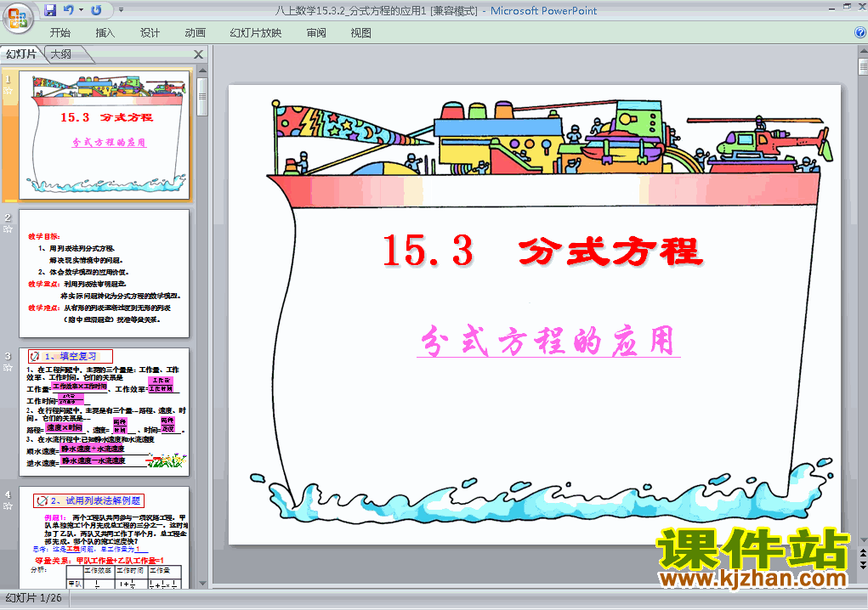The width and height of the screenshot is (868, 610).
Task: Click animation star icon under slide 2
Action: 8,229
